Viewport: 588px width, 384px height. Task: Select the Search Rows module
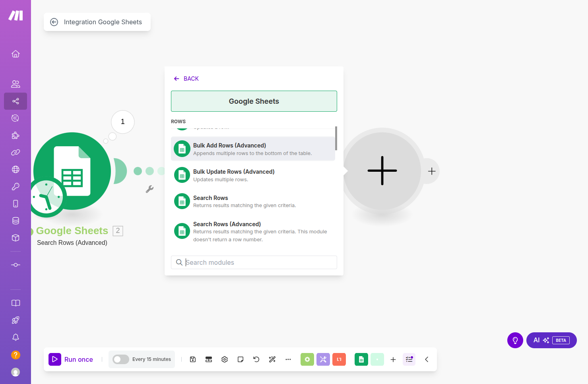click(x=253, y=202)
